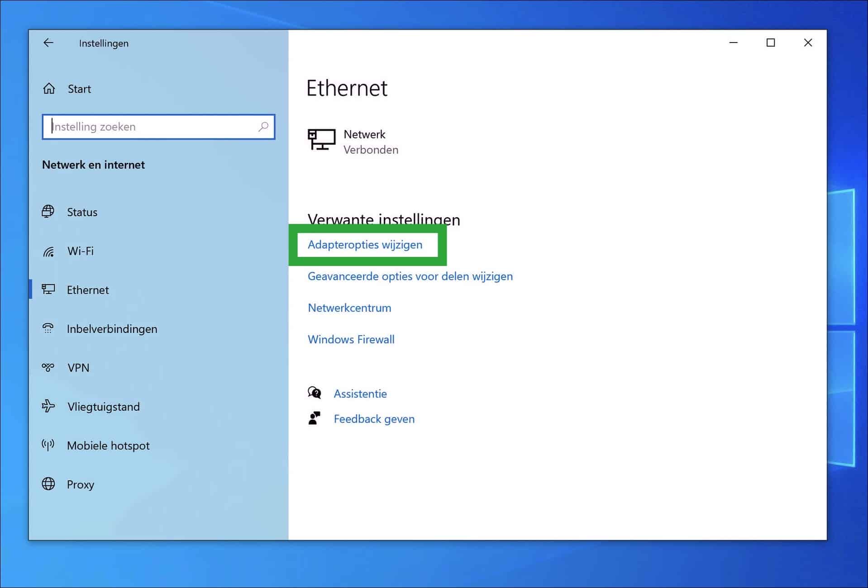Click the magnifier icon in the search box
This screenshot has width=868, height=588.
coord(263,127)
